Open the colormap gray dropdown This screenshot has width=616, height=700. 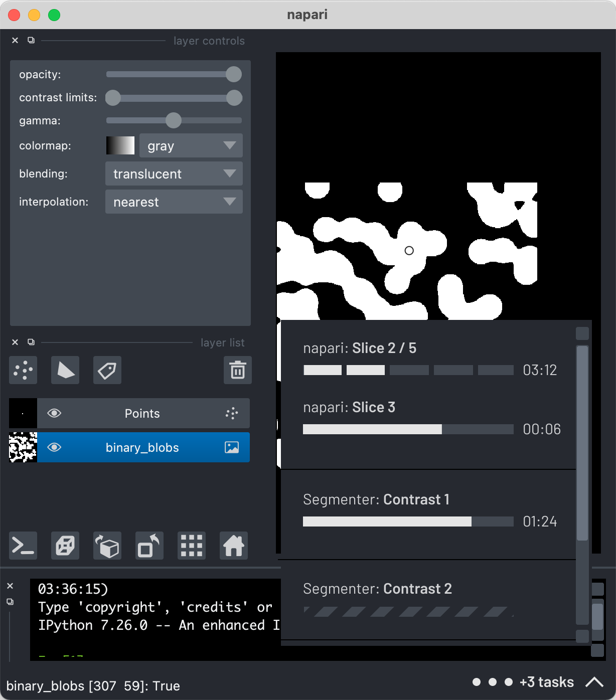coord(191,146)
